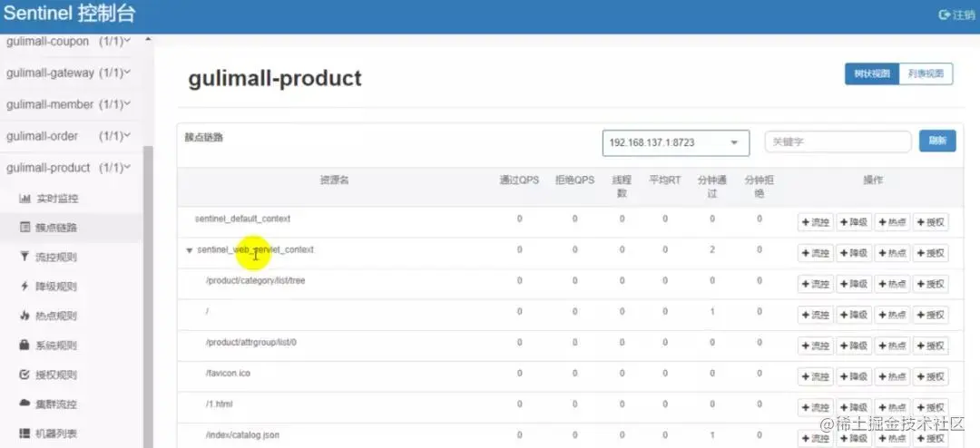Click the 资源名 column header
Image resolution: width=980 pixels, height=448 pixels.
tap(334, 180)
